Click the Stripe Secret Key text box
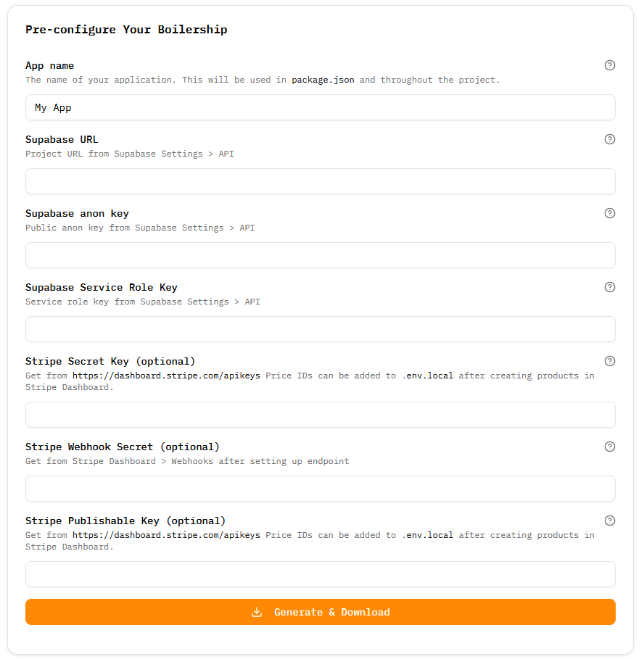This screenshot has height=659, width=644. coord(321,415)
